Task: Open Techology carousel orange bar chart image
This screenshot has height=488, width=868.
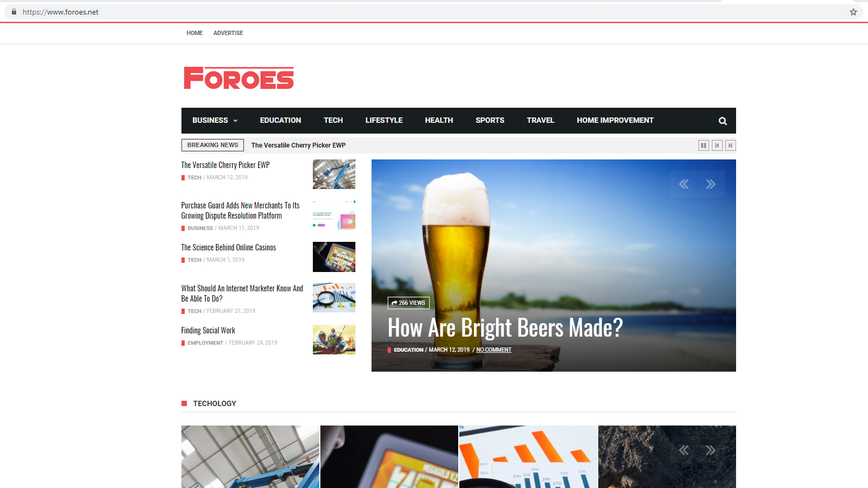Action: point(528,457)
